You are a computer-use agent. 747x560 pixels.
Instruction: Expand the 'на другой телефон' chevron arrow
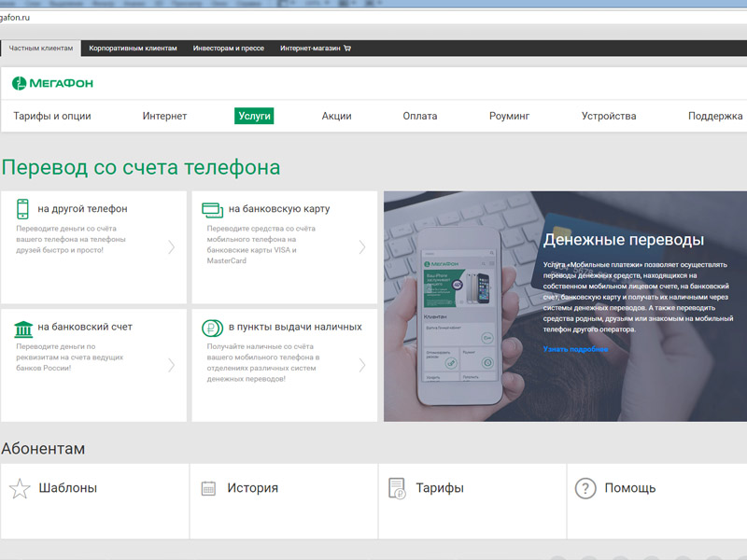[172, 247]
